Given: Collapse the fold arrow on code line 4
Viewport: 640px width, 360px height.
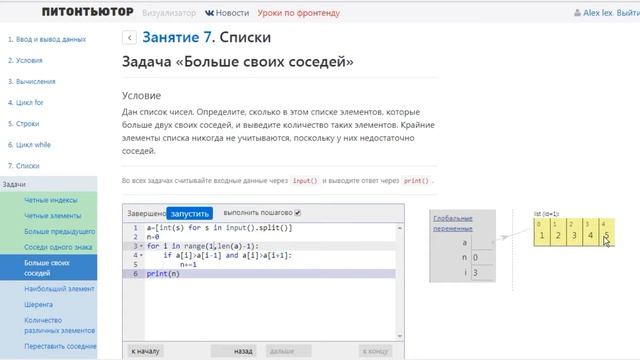Looking at the screenshot, I should click(x=141, y=256).
